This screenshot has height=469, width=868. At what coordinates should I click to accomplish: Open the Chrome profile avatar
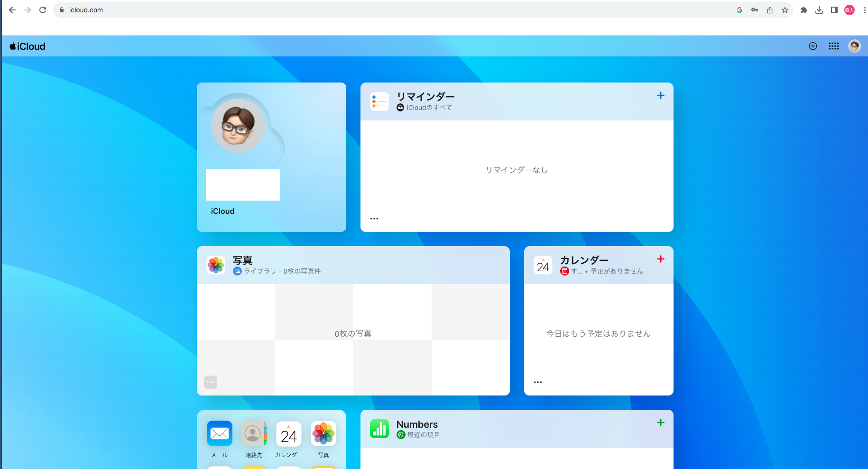[850, 10]
